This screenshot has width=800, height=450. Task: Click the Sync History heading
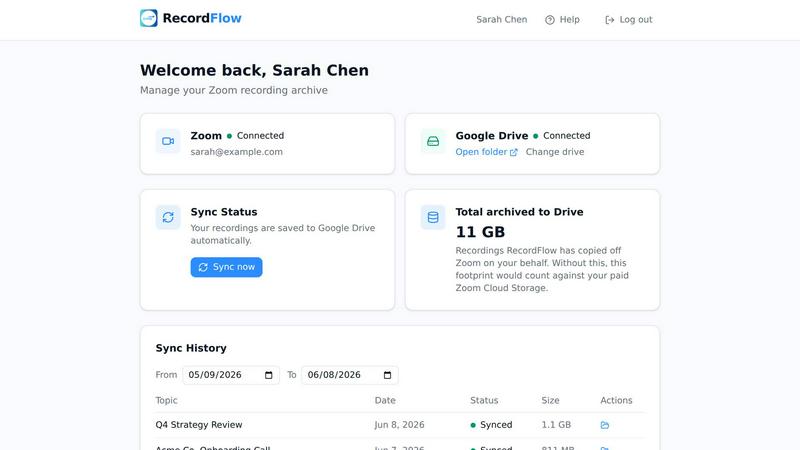point(191,348)
